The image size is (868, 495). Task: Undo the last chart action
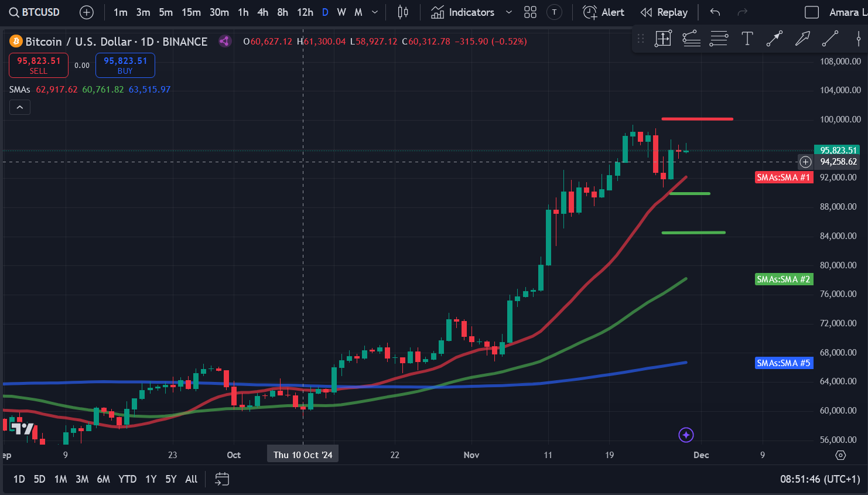715,12
